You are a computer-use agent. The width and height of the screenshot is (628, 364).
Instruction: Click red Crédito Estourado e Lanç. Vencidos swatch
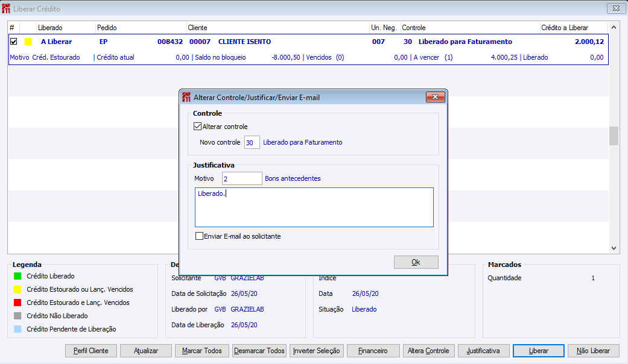coord(17,303)
